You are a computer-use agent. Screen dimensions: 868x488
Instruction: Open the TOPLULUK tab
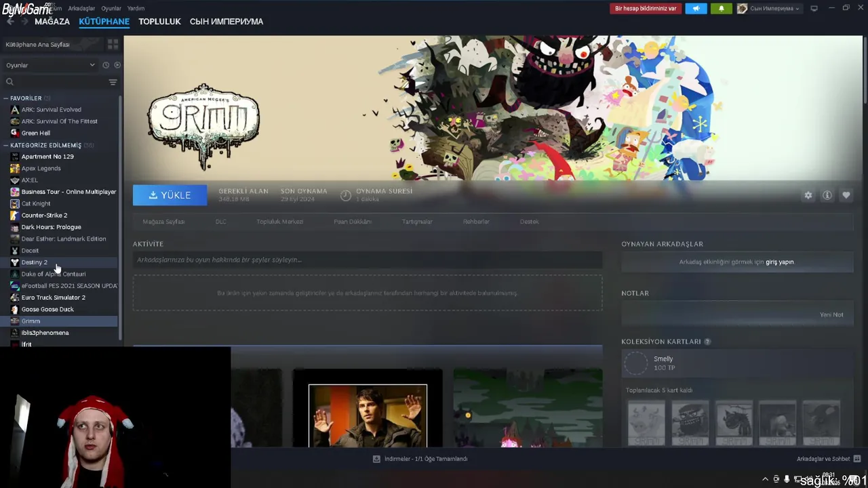point(159,22)
